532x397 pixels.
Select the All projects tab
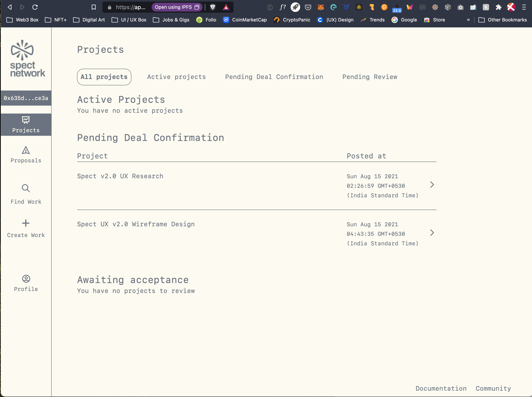click(x=104, y=77)
